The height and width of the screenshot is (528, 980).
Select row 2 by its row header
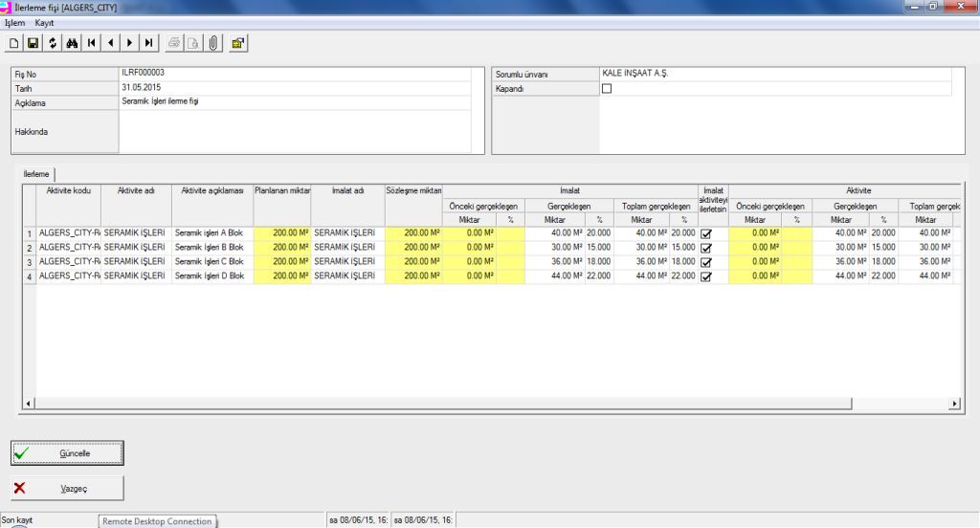30,247
